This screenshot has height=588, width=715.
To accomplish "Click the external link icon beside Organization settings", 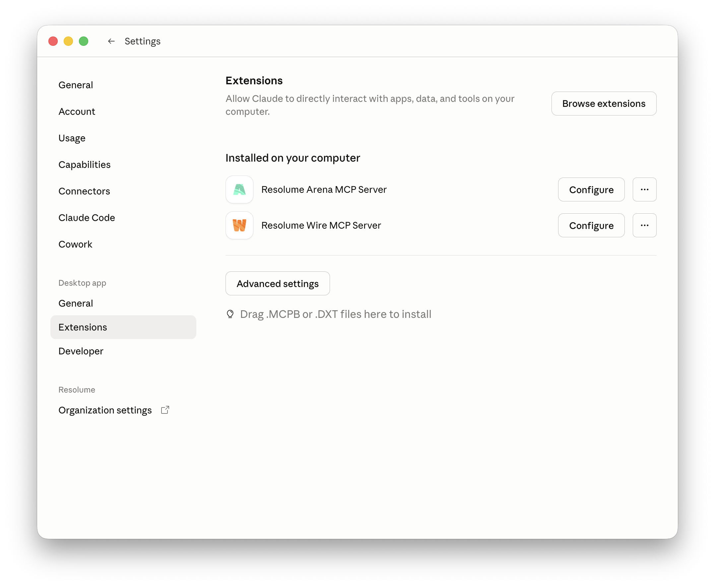I will click(x=165, y=410).
